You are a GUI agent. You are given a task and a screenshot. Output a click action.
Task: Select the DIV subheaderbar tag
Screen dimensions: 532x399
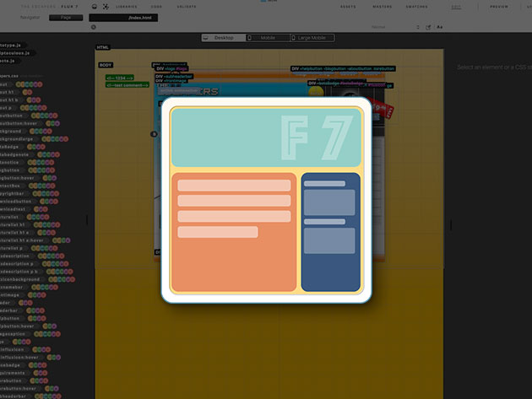pyautogui.click(x=174, y=77)
